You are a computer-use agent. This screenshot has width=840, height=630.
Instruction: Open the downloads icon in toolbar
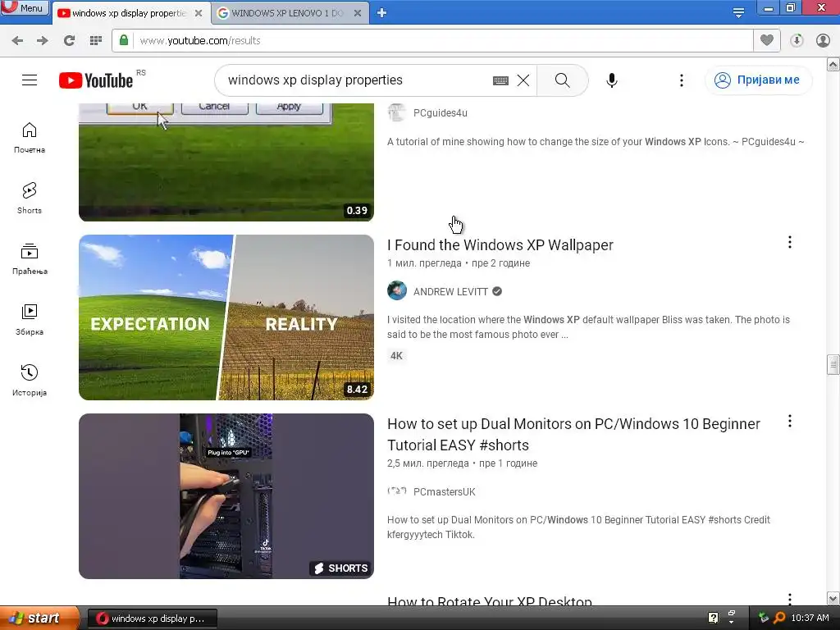797,40
